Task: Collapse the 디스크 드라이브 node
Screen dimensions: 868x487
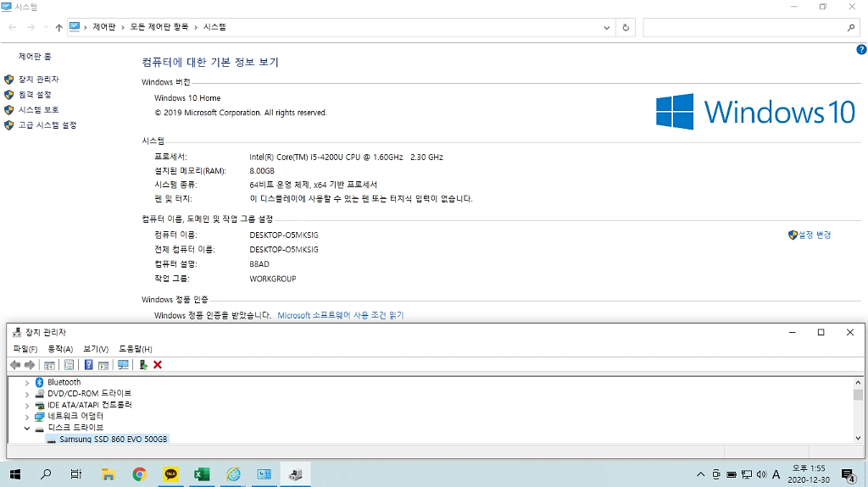Action: pyautogui.click(x=26, y=428)
